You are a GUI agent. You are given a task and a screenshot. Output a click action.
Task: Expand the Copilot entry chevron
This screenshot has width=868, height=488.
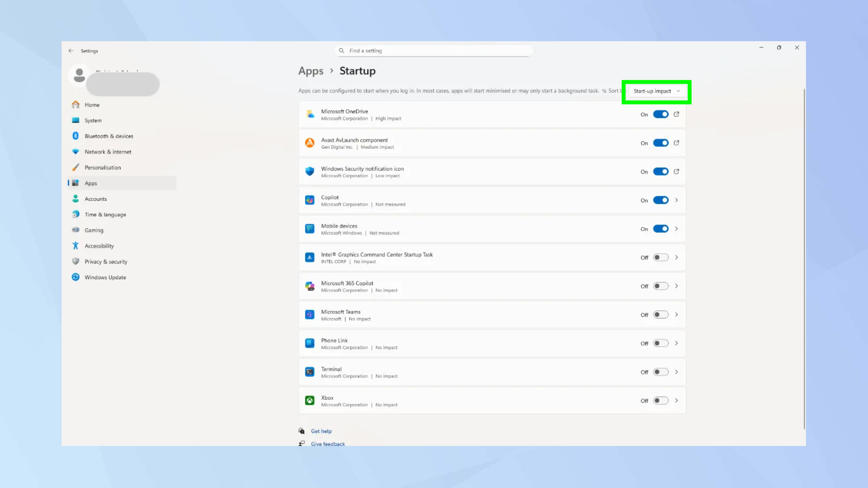pyautogui.click(x=677, y=200)
